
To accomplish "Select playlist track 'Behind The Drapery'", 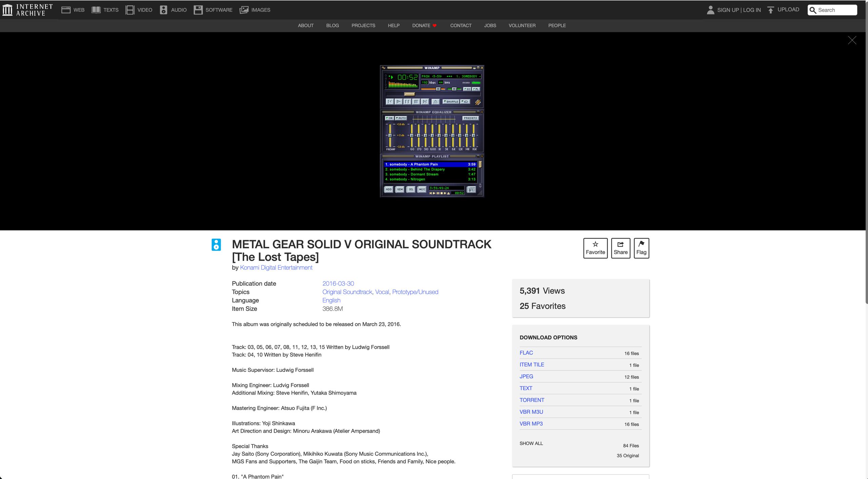I will click(430, 169).
